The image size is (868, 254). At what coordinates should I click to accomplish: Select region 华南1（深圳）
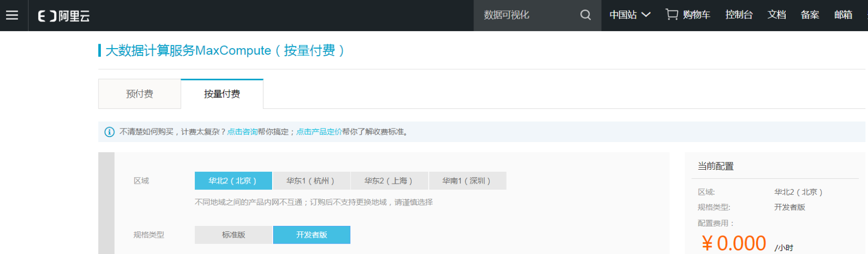pos(467,181)
